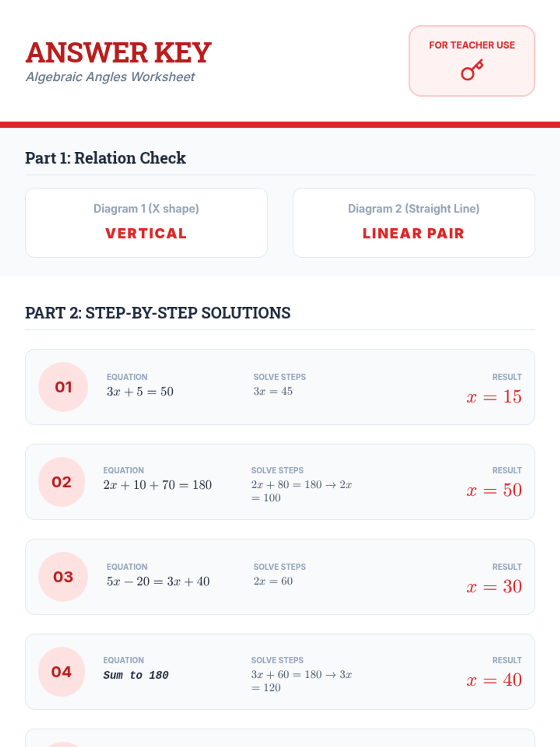The height and width of the screenshot is (747, 560).
Task: Select the 04 problem number circle
Action: click(x=62, y=672)
